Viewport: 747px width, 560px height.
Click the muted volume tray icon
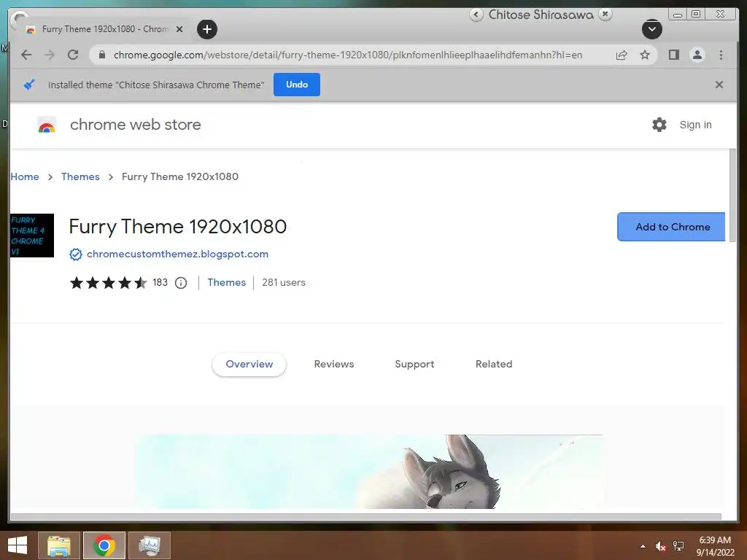click(x=660, y=546)
